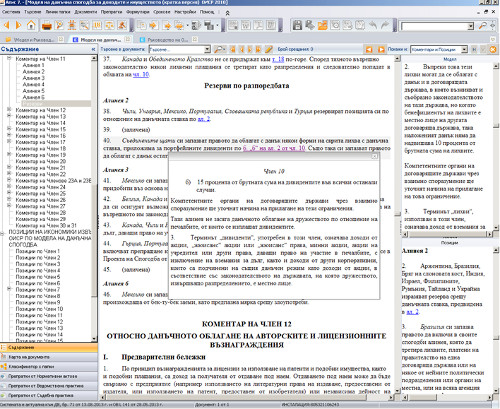The width and height of the screenshot is (500, 409).
Task: Expand the Коментар на Член 15 node
Action: pyautogui.click(x=9, y=129)
